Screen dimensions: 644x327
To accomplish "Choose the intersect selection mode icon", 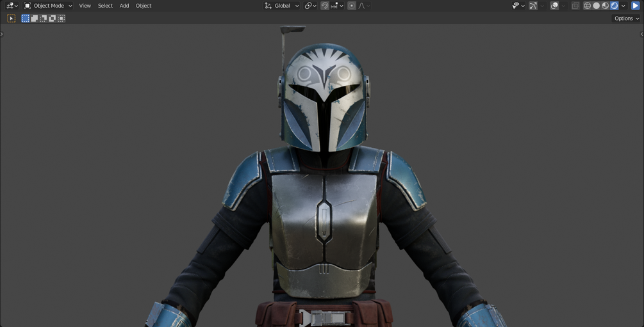I will click(62, 18).
